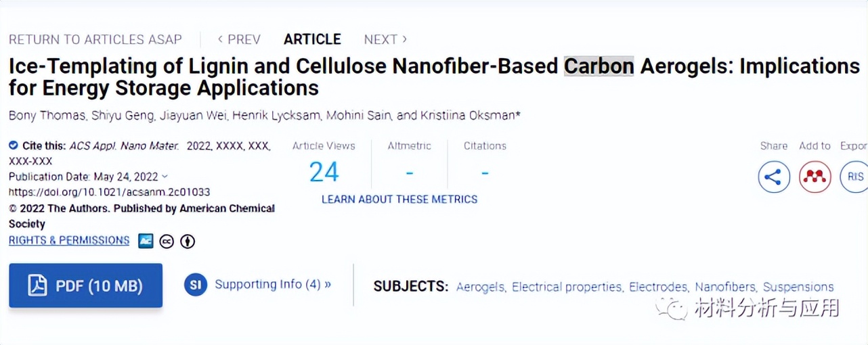868x345 pixels.
Task: Click the CC attribution person icon
Action: click(188, 241)
